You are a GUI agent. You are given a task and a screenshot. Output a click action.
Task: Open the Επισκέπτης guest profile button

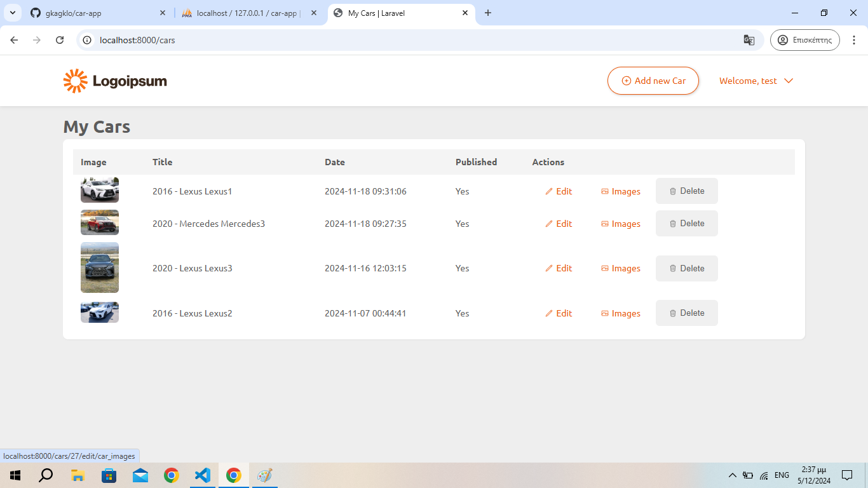click(x=805, y=40)
